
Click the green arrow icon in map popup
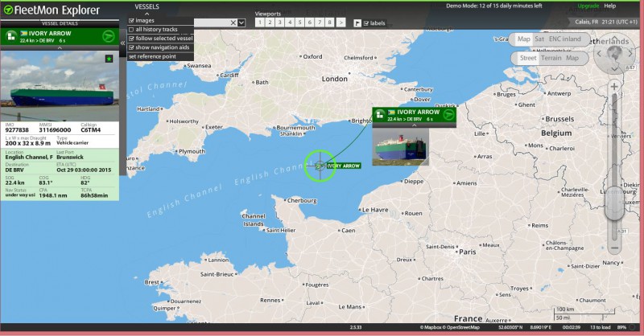(x=448, y=114)
